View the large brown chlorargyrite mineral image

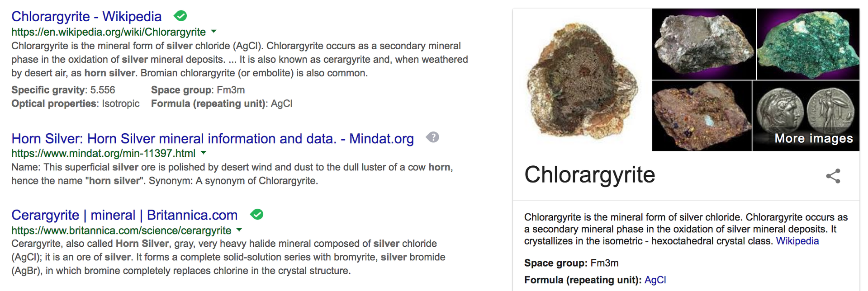(x=583, y=80)
